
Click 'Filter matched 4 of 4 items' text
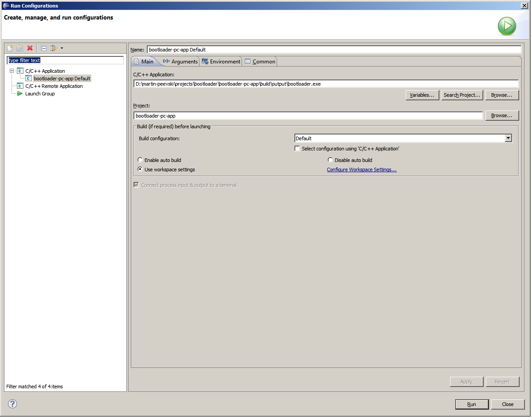point(35,386)
